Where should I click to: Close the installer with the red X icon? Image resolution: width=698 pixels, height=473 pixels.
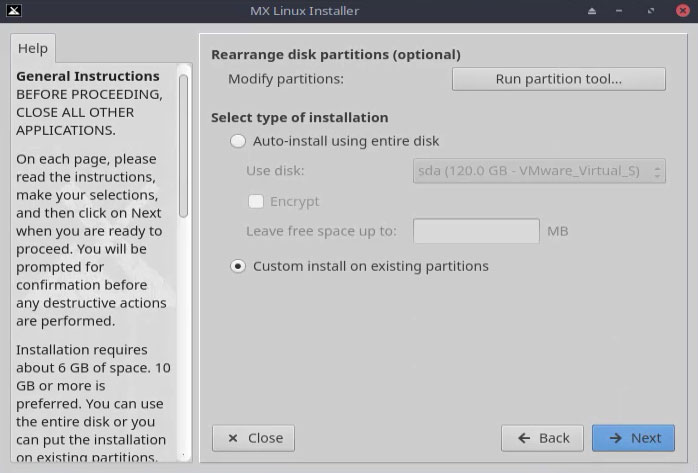click(x=682, y=10)
